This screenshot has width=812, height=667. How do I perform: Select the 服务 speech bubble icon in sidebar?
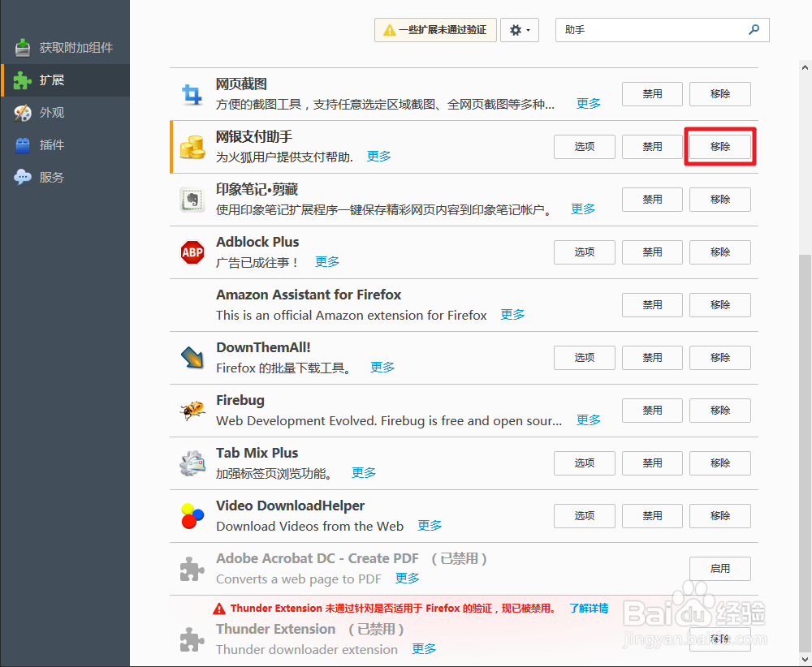[x=22, y=177]
